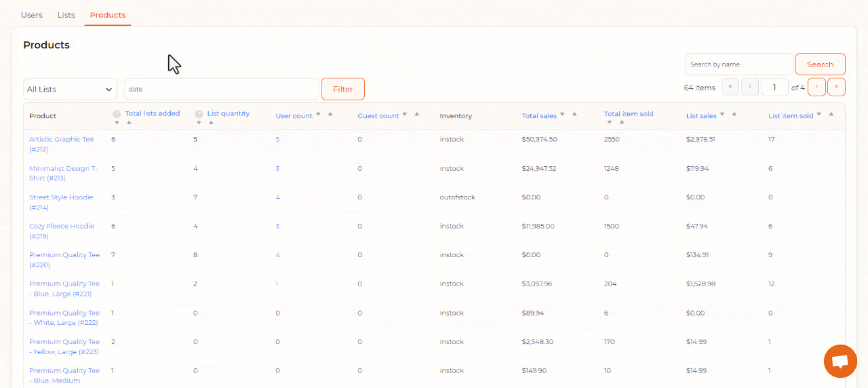The width and height of the screenshot is (868, 388).
Task: Select the Products tab
Action: coord(108,15)
